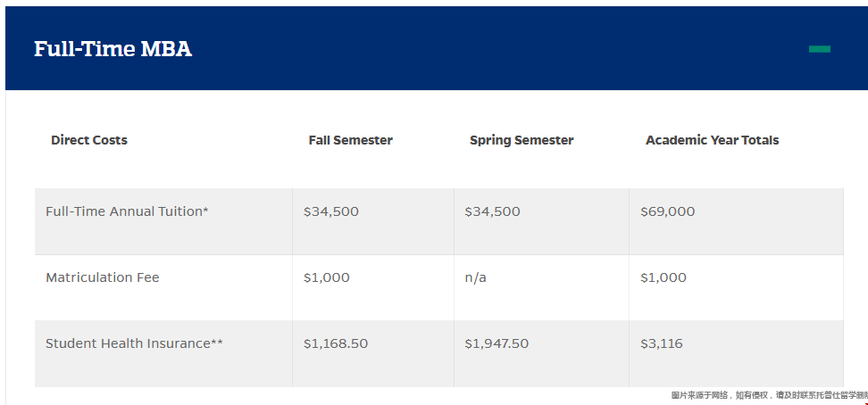Click the Chinese image source watermark text
This screenshot has width=868, height=405.
[x=770, y=395]
